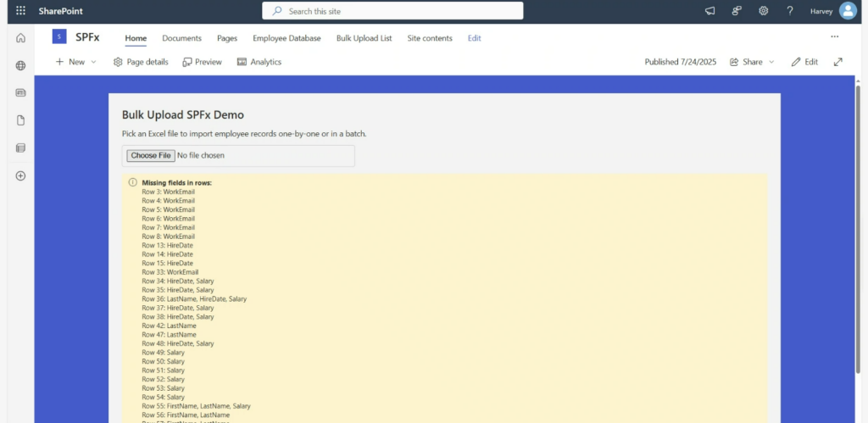
Task: Open the news feed icon in left rail
Action: [20, 93]
